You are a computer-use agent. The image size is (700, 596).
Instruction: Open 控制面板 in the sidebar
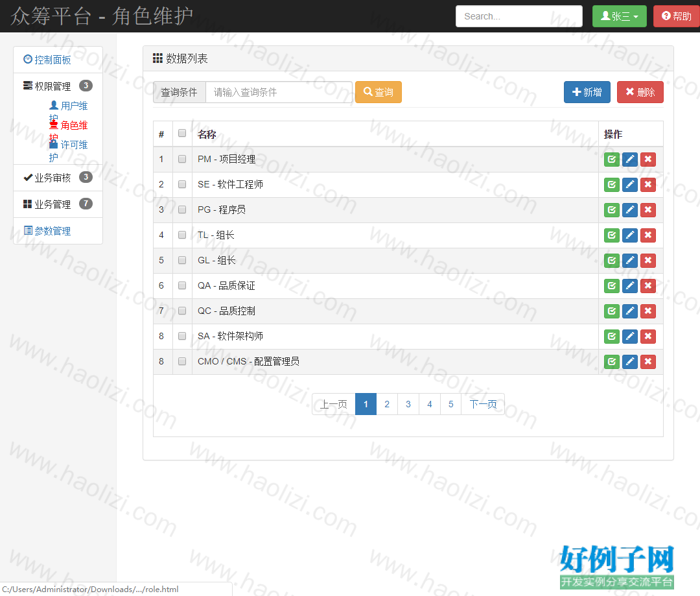click(47, 60)
